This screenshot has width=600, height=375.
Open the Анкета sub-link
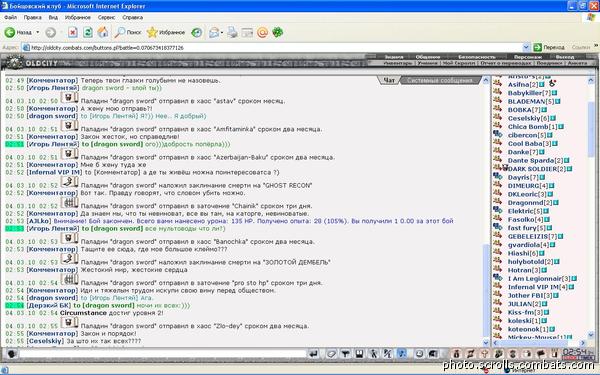577,63
